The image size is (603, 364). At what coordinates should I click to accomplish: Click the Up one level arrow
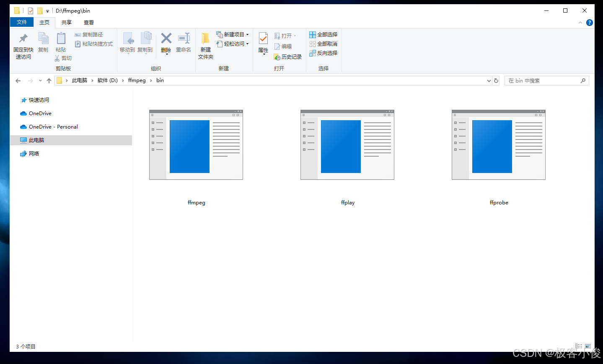tap(49, 81)
